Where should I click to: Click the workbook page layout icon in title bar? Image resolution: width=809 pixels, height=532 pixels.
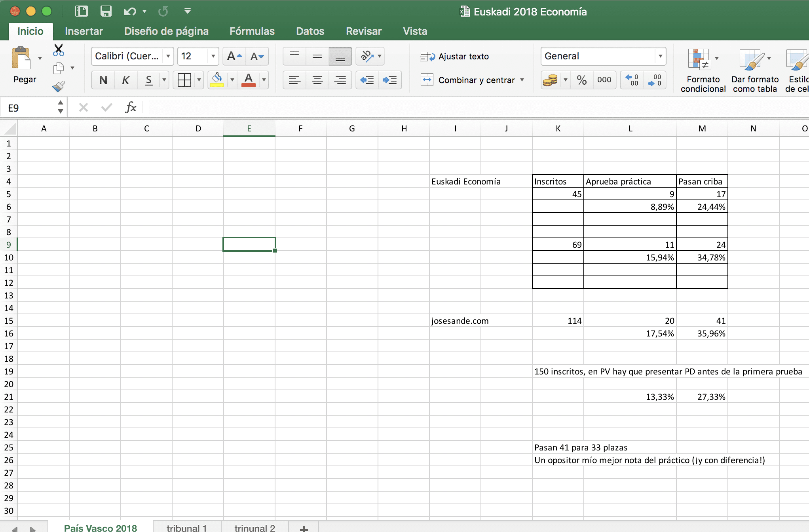[81, 11]
